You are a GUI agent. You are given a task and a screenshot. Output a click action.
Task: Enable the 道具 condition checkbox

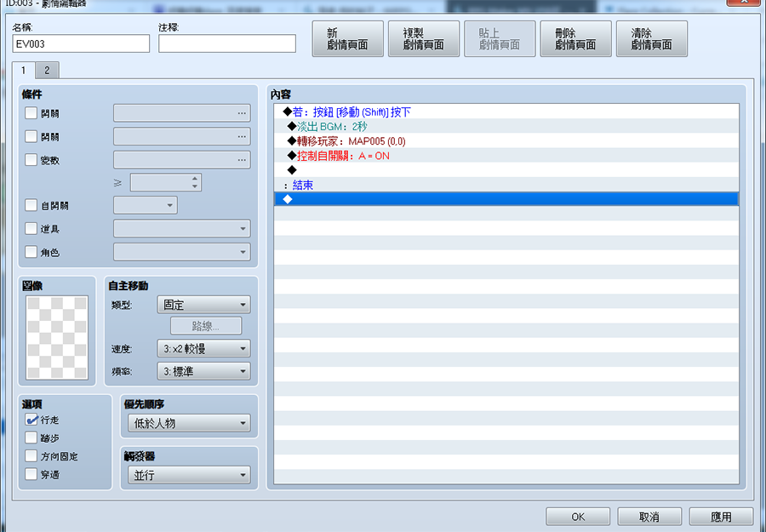click(x=31, y=228)
